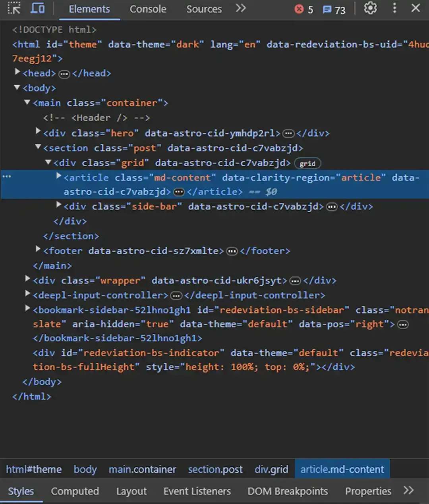Image resolution: width=429 pixels, height=504 pixels.
Task: Switch to the Sources tab
Action: coord(204,9)
